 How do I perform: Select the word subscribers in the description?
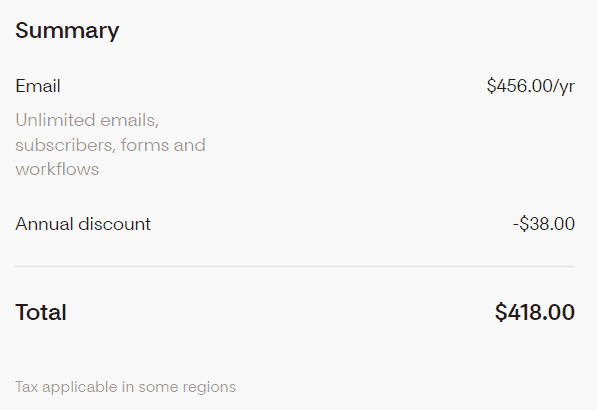(65, 145)
